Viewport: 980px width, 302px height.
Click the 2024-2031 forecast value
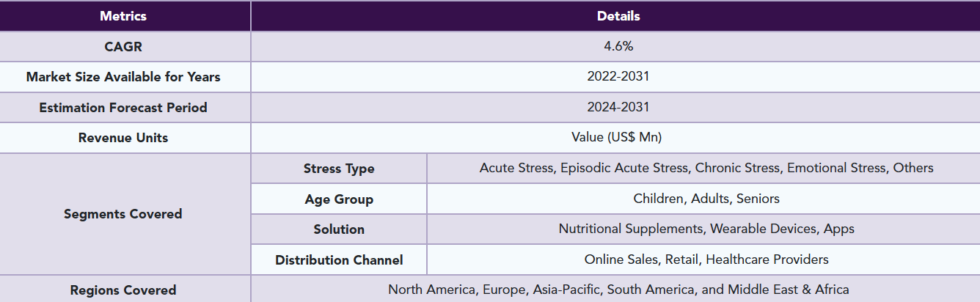click(618, 108)
